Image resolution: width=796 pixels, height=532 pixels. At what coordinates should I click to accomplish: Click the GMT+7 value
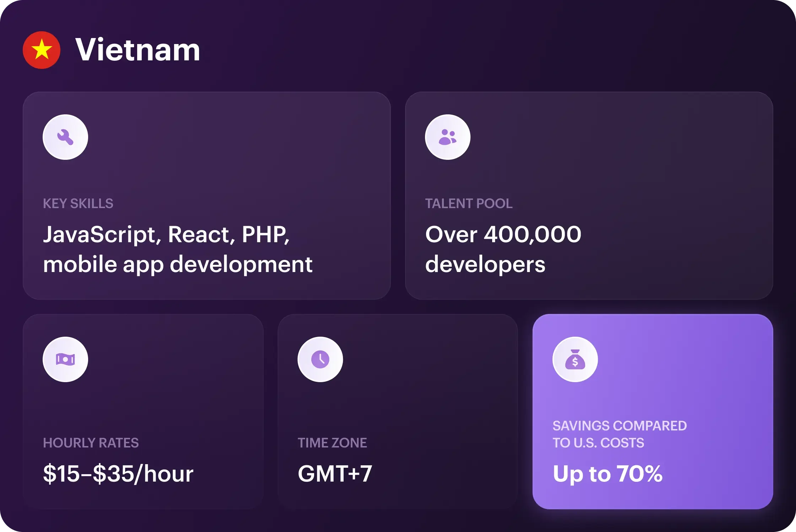[x=335, y=474]
